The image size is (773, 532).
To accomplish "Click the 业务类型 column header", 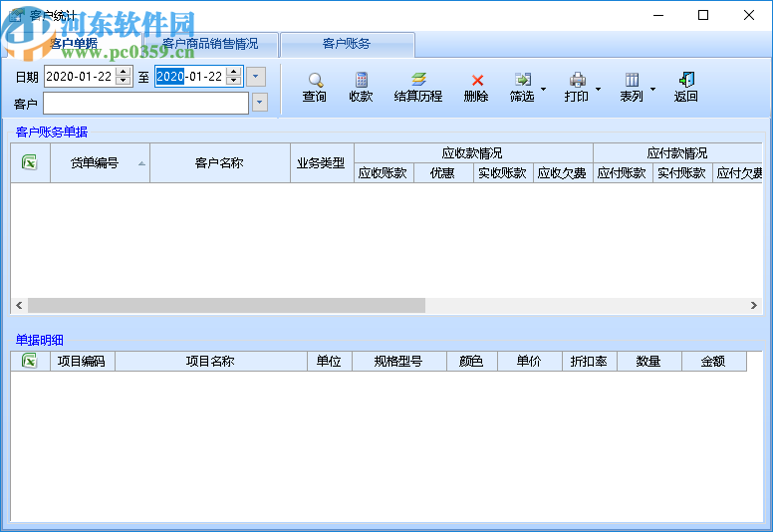I will pos(322,162).
